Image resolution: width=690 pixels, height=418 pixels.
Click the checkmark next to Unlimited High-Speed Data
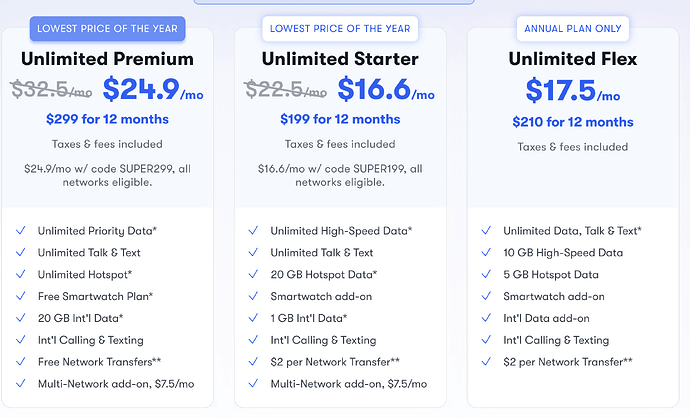(x=252, y=231)
